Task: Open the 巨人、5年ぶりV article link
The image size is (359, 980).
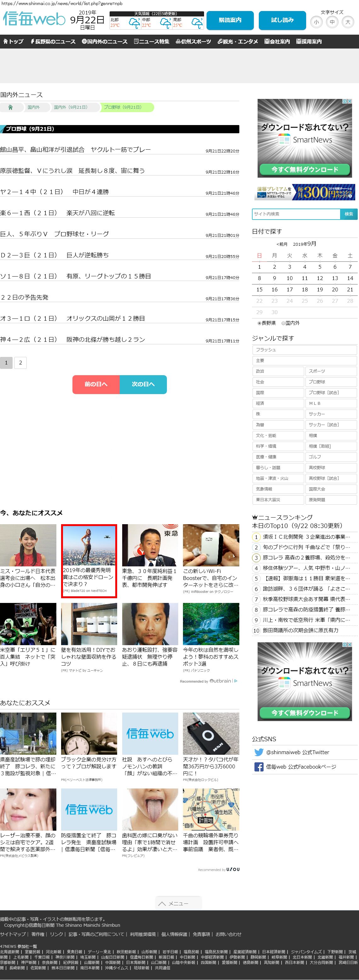Action: [54, 234]
